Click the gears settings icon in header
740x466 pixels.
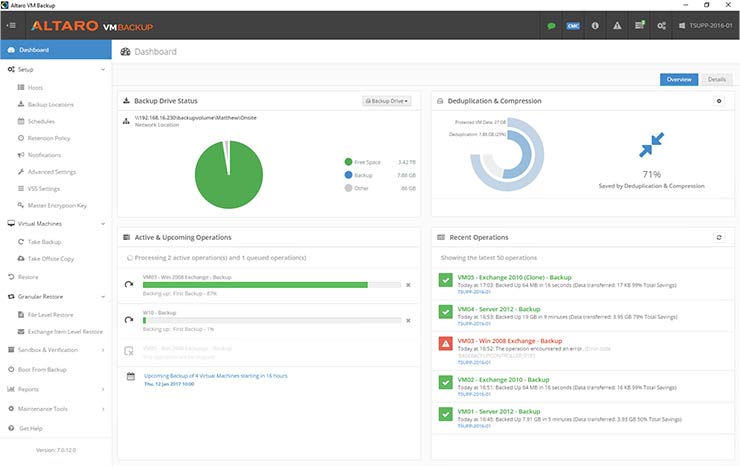tap(661, 25)
